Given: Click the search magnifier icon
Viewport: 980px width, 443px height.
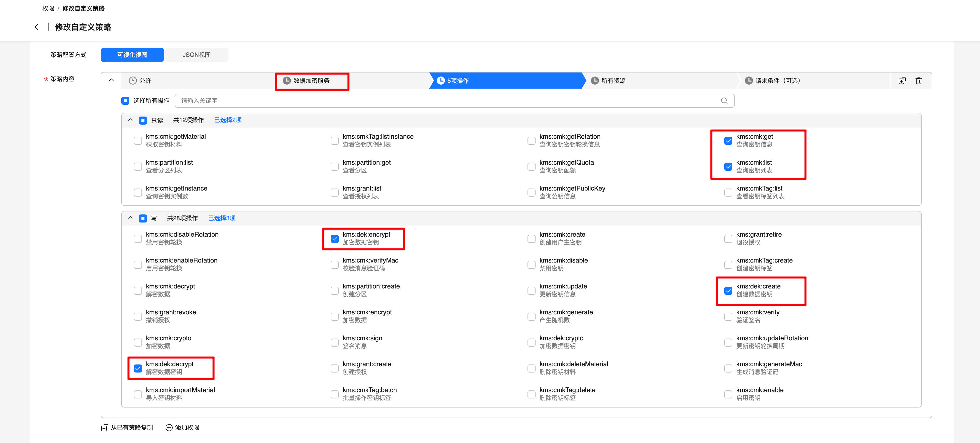Looking at the screenshot, I should pos(724,100).
